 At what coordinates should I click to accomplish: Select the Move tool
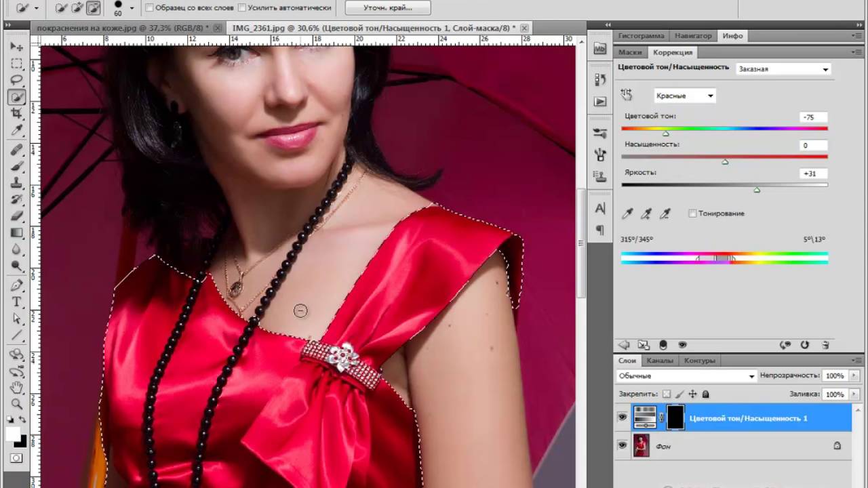pos(17,47)
